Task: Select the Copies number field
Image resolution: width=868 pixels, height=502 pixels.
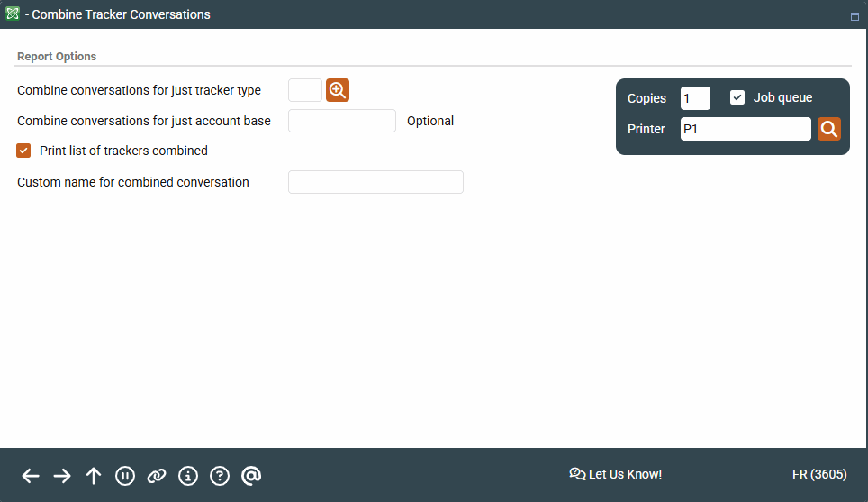Action: pos(694,98)
